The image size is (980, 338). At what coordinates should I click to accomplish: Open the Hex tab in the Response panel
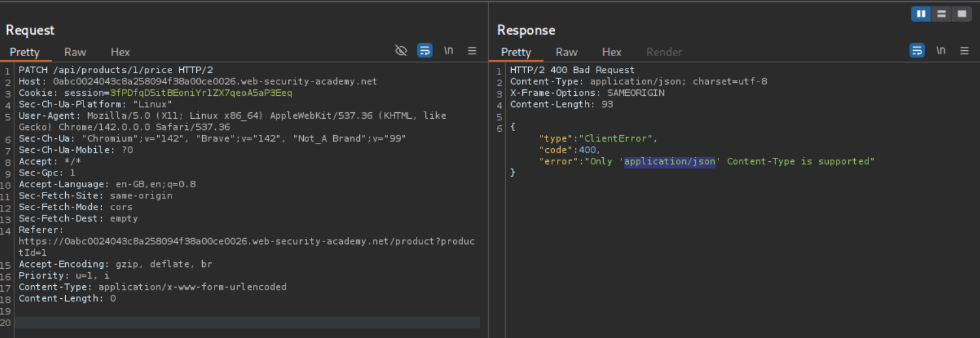tap(612, 52)
